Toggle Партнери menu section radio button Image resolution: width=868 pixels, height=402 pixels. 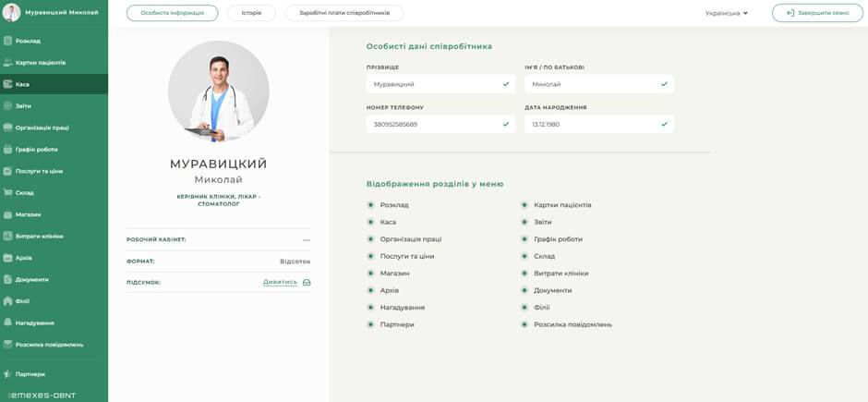point(370,324)
